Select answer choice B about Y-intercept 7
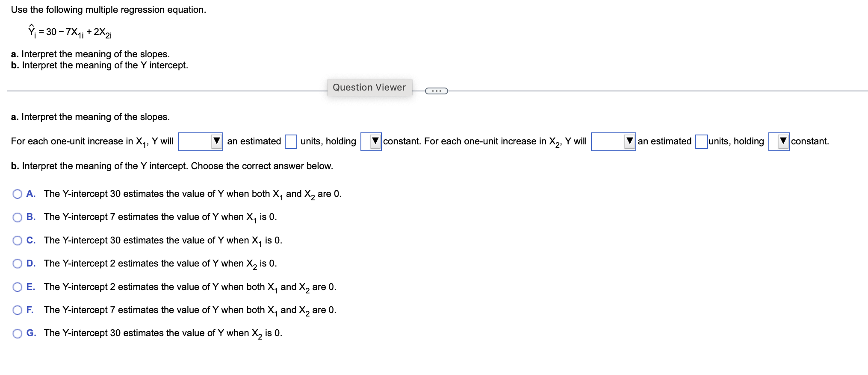The image size is (868, 375). (17, 217)
